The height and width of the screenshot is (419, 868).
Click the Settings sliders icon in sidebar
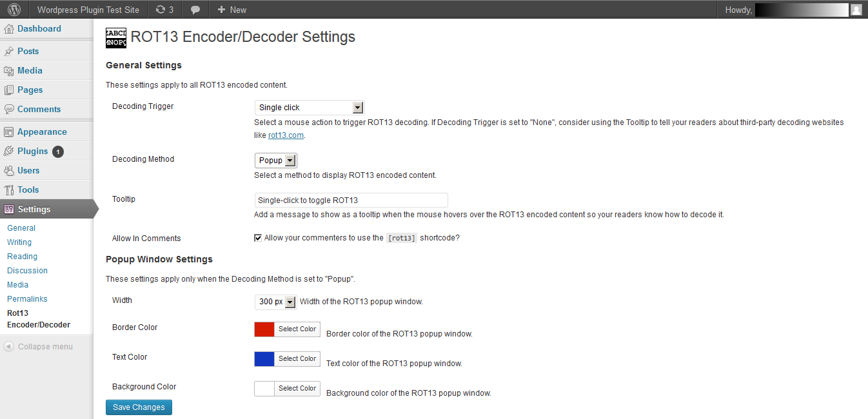click(9, 209)
